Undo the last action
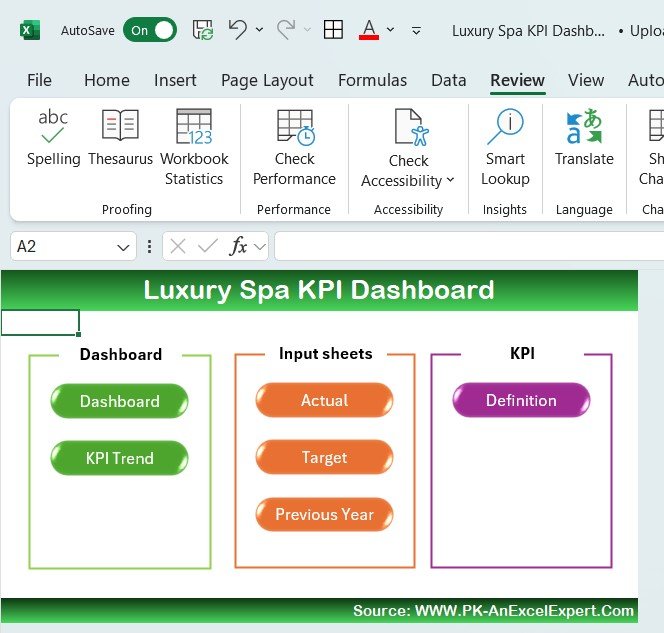 [x=238, y=30]
